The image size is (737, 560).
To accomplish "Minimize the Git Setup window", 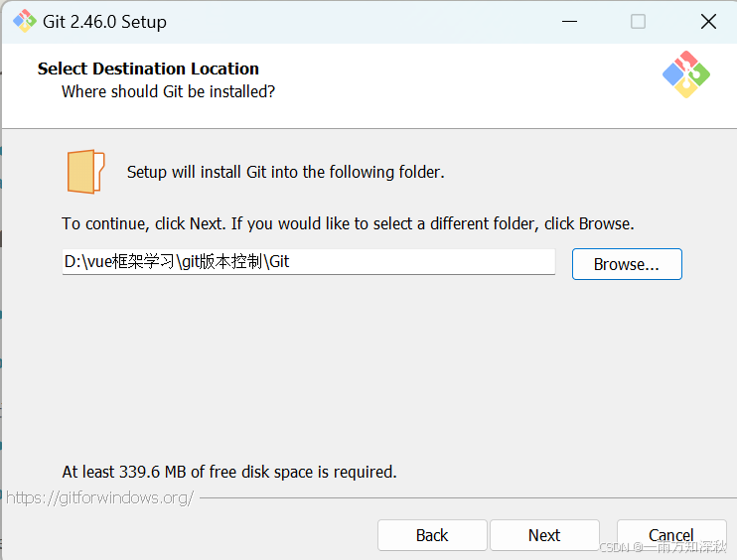I will pyautogui.click(x=569, y=21).
